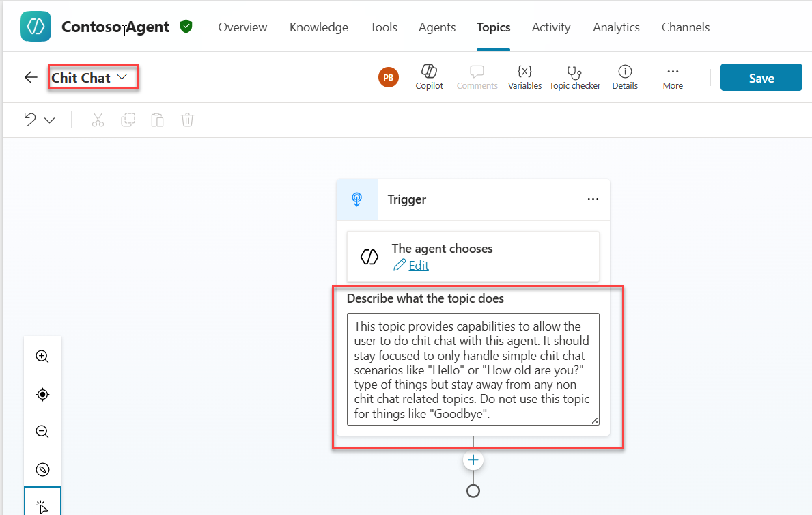This screenshot has width=812, height=515.
Task: Expand the undo history chevron
Action: pos(50,120)
